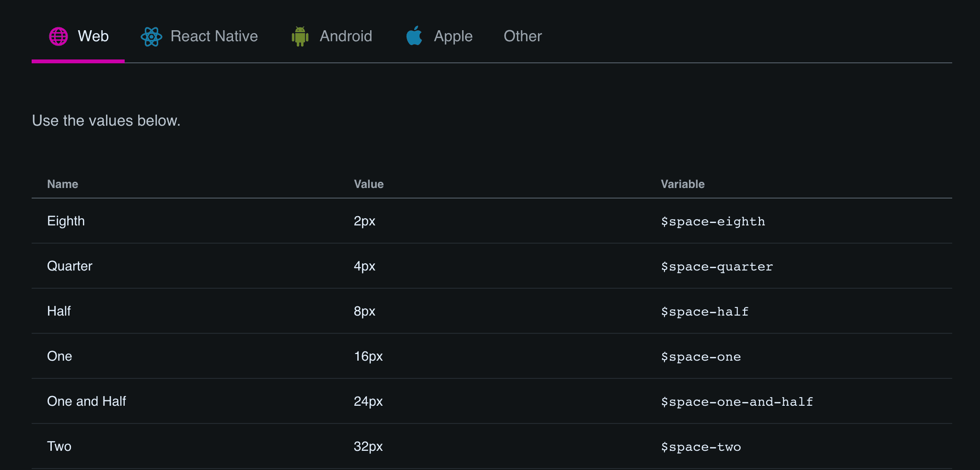Select the $space-one-and-half variable
This screenshot has width=980, height=470.
(x=736, y=402)
